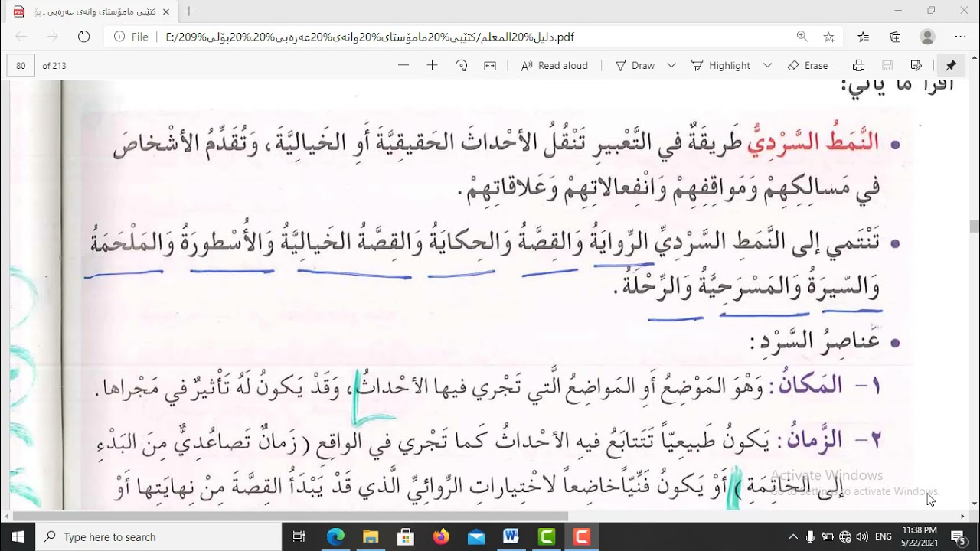Select the PDF document tab

tap(92, 11)
